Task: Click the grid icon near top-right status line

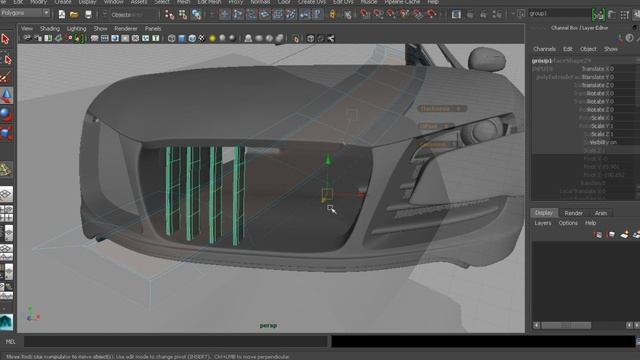Action: (624, 15)
